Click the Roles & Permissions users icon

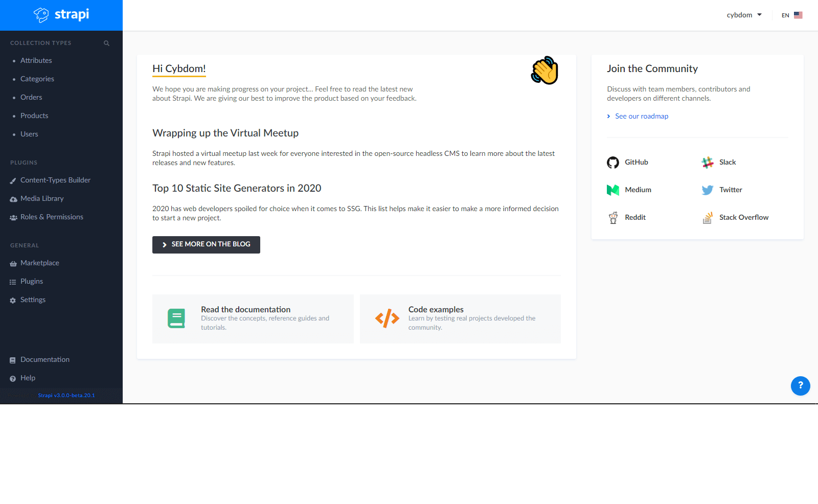click(x=13, y=218)
